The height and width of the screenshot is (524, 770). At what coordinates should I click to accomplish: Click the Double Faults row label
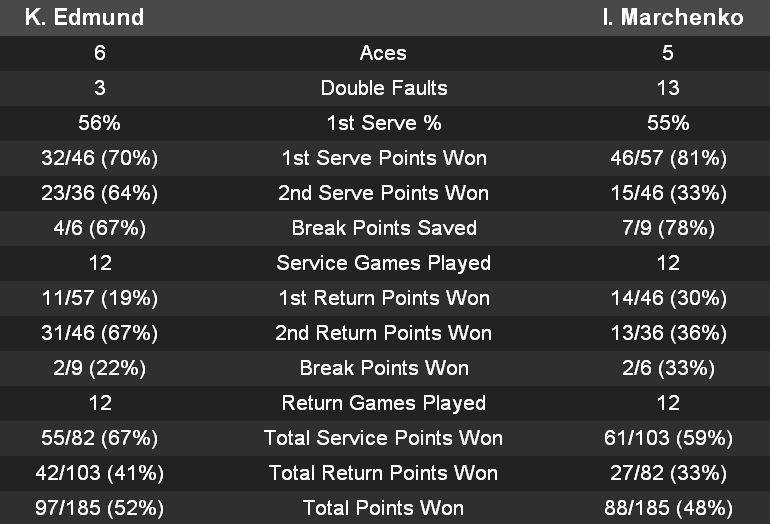(x=383, y=88)
